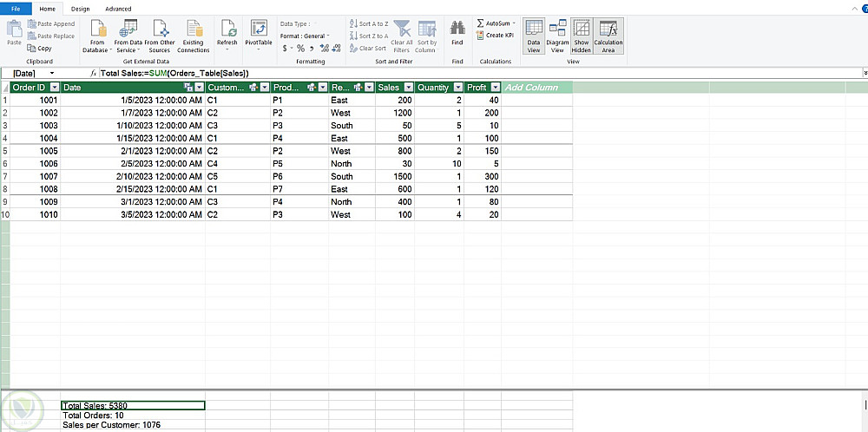Viewport: 868px width, 432px height.
Task: Click Paste Append in the ribbon
Action: tap(51, 23)
